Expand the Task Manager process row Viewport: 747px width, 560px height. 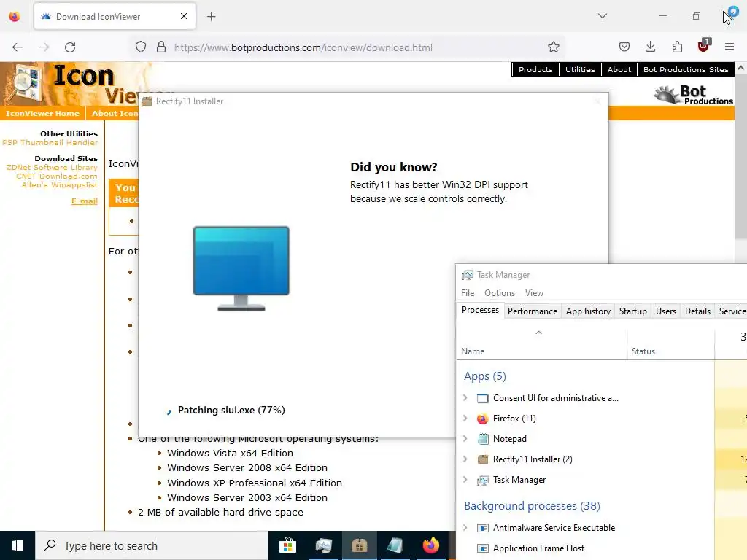(x=465, y=480)
